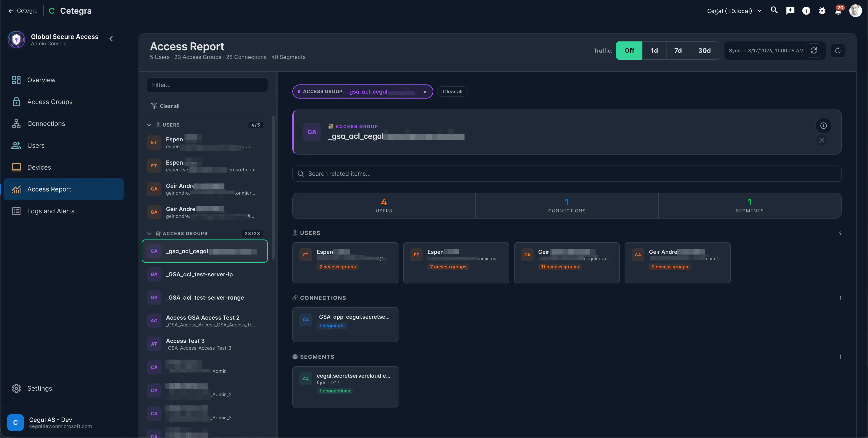This screenshot has height=438, width=868.
Task: Select the 4 USERS summary tab
Action: pyautogui.click(x=384, y=206)
